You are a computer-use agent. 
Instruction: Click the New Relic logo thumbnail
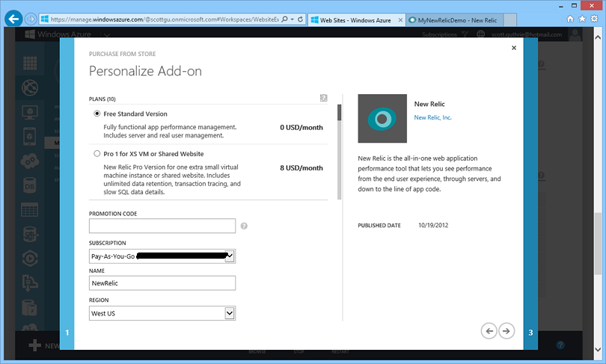(x=382, y=119)
